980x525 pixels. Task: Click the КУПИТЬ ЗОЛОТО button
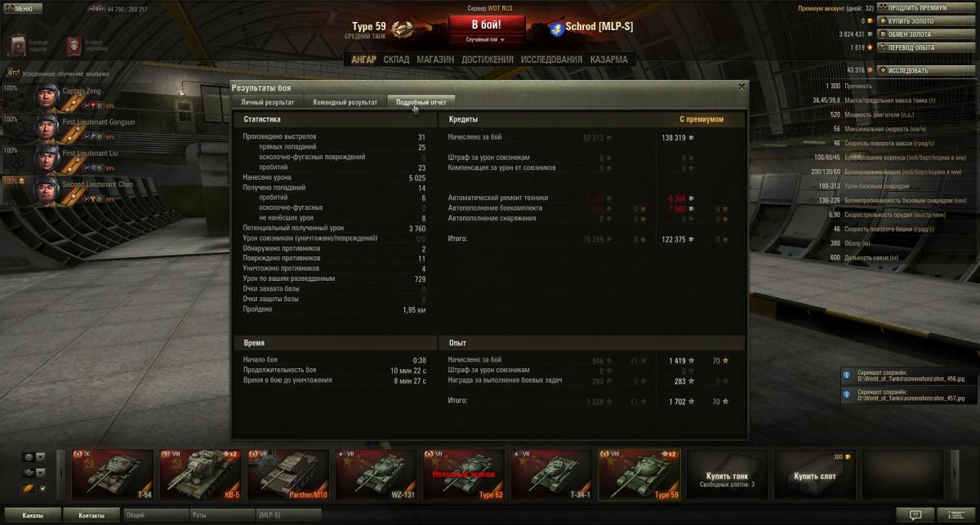911,21
